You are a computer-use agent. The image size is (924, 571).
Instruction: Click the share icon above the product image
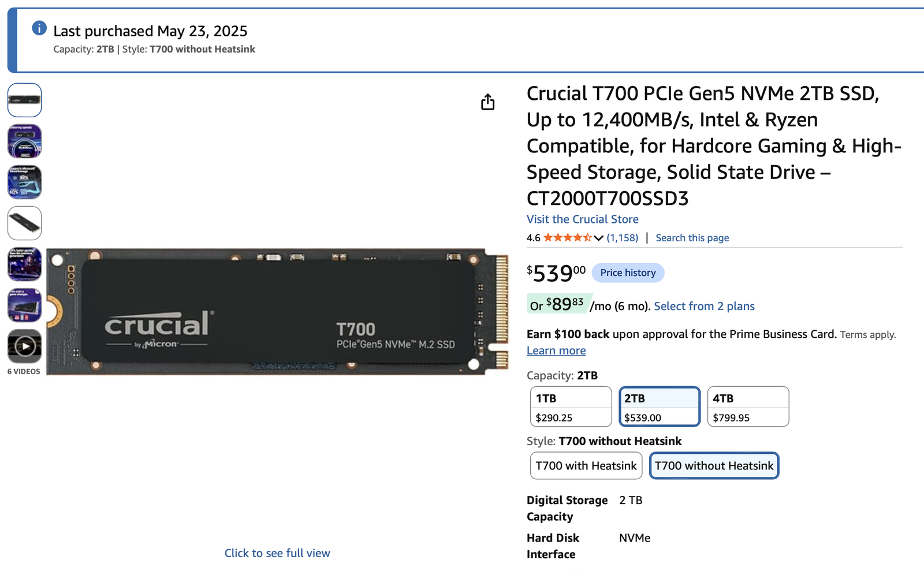click(488, 102)
